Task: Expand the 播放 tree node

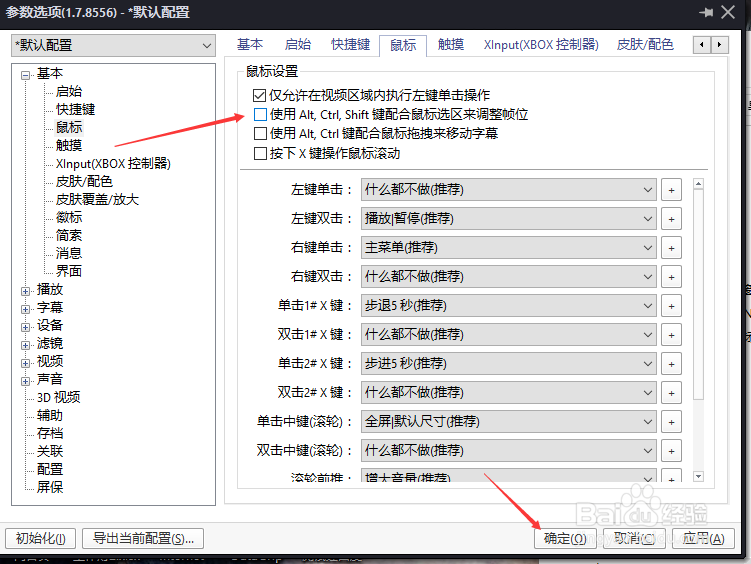Action: pos(25,291)
